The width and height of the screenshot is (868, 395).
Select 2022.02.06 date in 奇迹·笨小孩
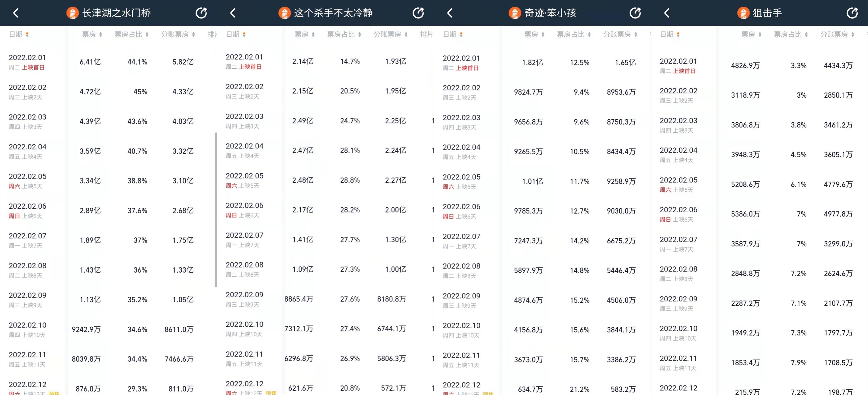[x=462, y=207]
